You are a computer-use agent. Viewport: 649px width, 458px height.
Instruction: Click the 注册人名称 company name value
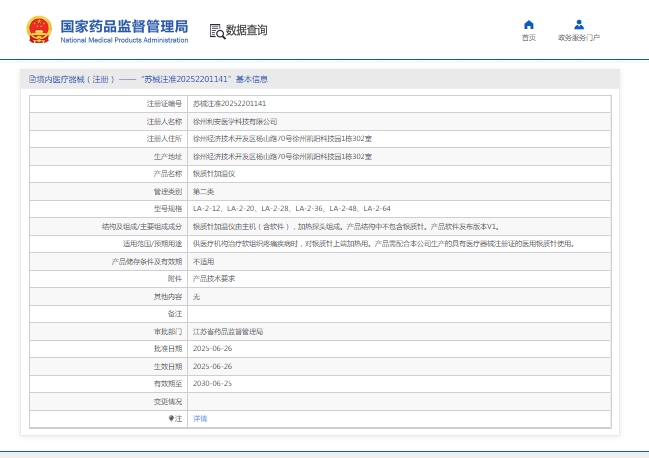234,121
